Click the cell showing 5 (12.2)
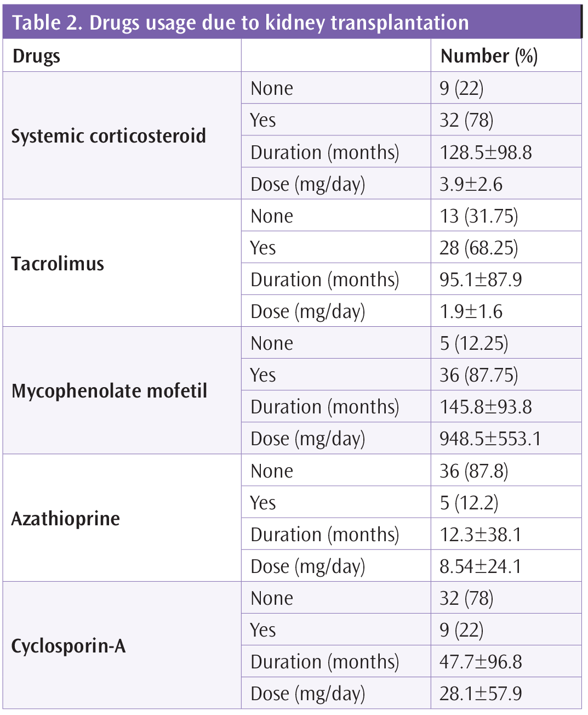Image resolution: width=588 pixels, height=715 pixels. click(506, 502)
